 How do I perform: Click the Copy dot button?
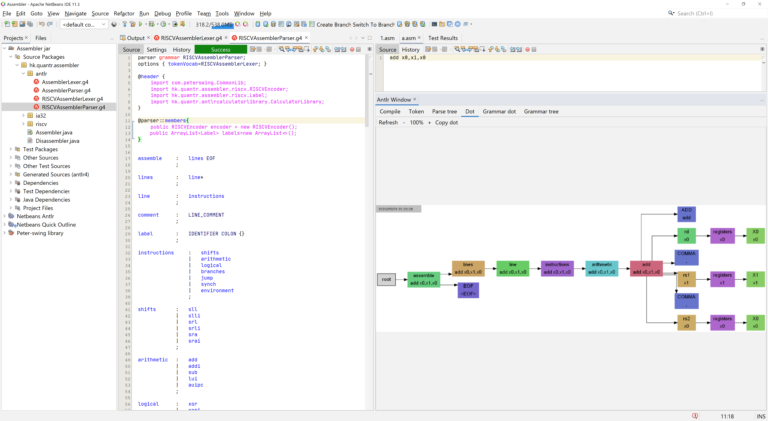coord(446,122)
